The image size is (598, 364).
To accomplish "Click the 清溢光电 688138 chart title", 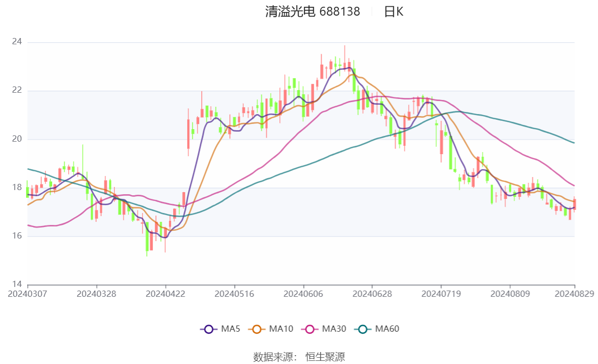I will pos(312,12).
